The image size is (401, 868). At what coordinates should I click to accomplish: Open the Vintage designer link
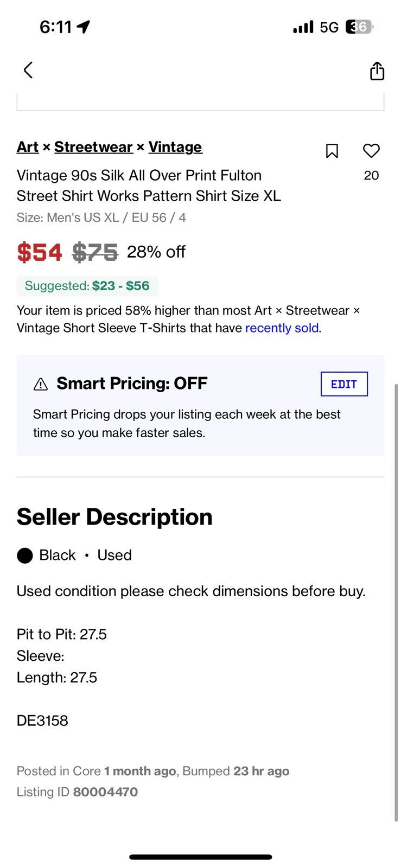coord(175,147)
